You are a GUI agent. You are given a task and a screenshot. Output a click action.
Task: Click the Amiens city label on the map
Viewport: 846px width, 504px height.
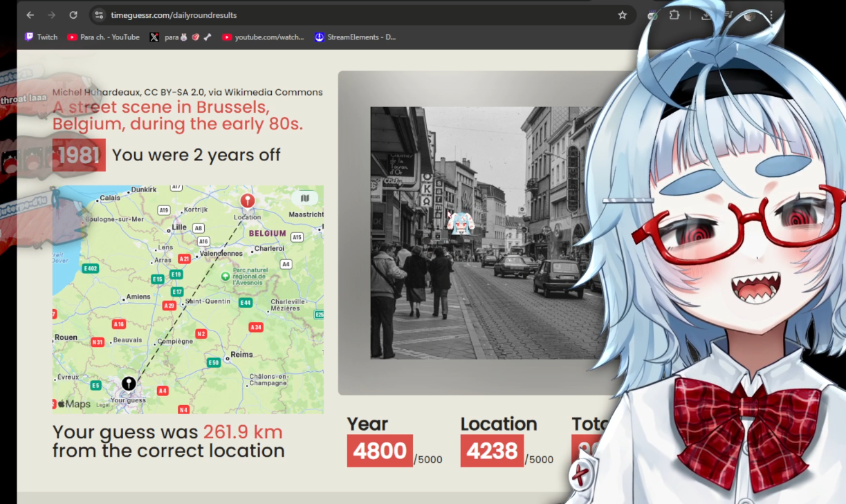(x=138, y=297)
